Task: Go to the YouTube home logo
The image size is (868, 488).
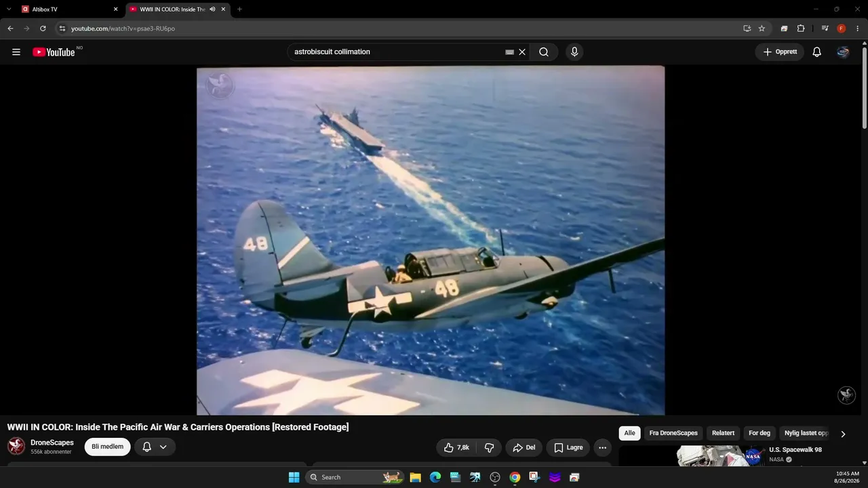Action: pyautogui.click(x=54, y=52)
